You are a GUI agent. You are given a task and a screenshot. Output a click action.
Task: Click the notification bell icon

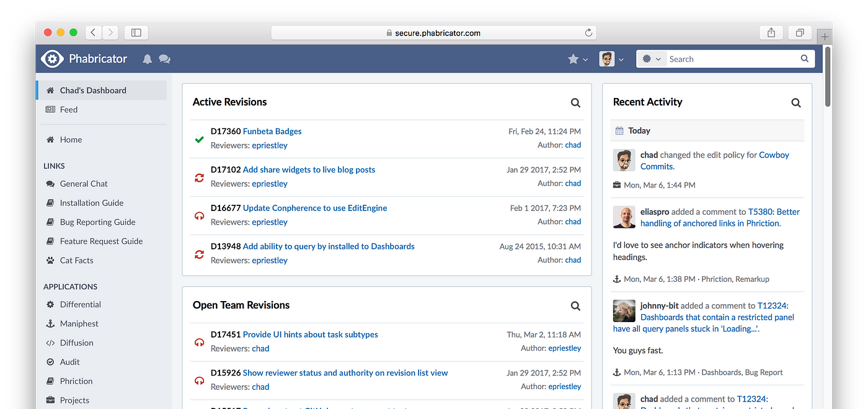point(147,58)
